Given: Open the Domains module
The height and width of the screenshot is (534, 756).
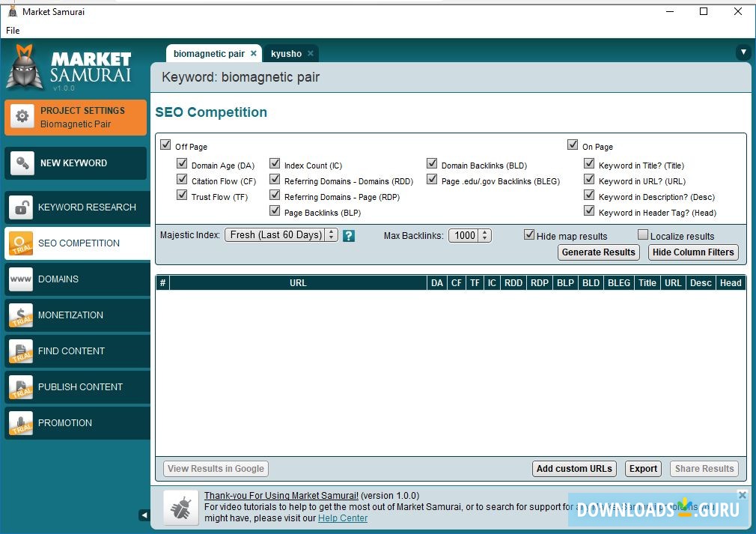Looking at the screenshot, I should point(77,279).
